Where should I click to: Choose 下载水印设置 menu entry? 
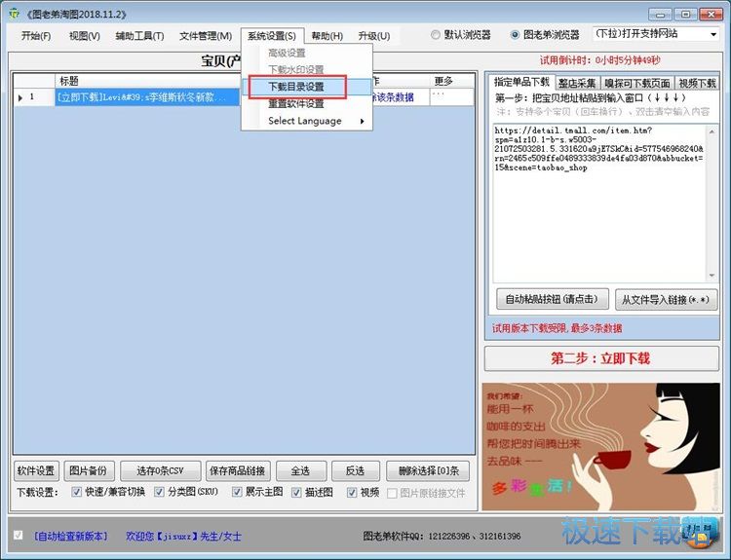(306, 69)
